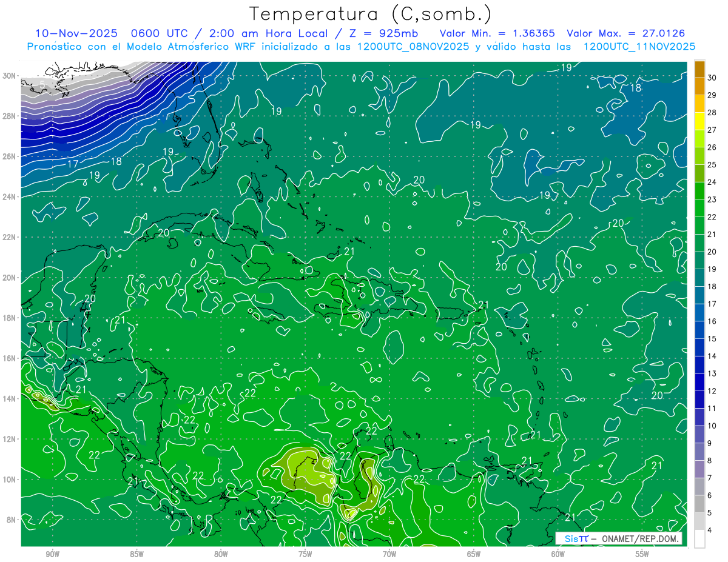Click the value 15 on the color bar legend
The image size is (728, 562).
click(x=712, y=338)
